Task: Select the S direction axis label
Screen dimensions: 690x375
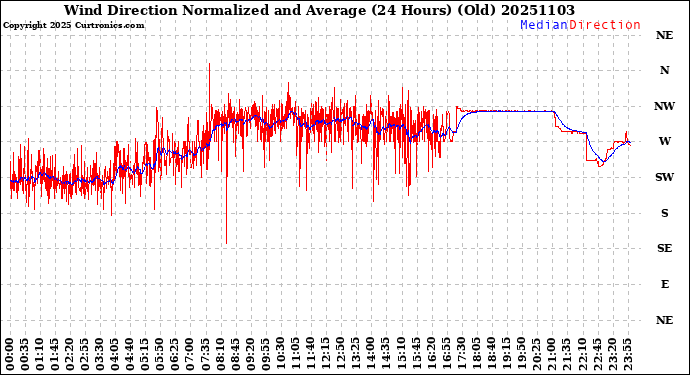Action: point(664,213)
